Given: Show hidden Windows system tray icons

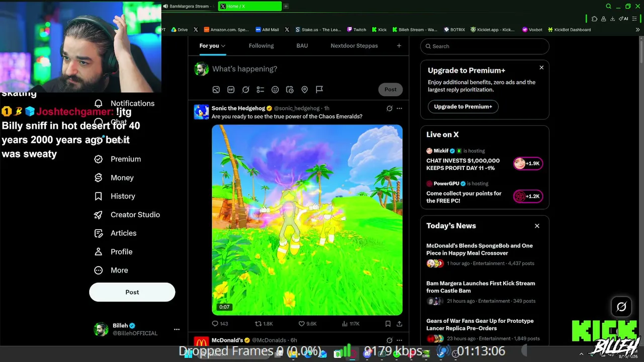Looking at the screenshot, I should (x=581, y=354).
